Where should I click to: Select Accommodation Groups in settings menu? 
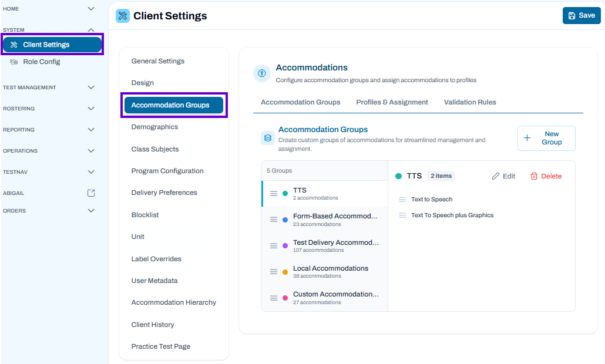[x=174, y=105]
